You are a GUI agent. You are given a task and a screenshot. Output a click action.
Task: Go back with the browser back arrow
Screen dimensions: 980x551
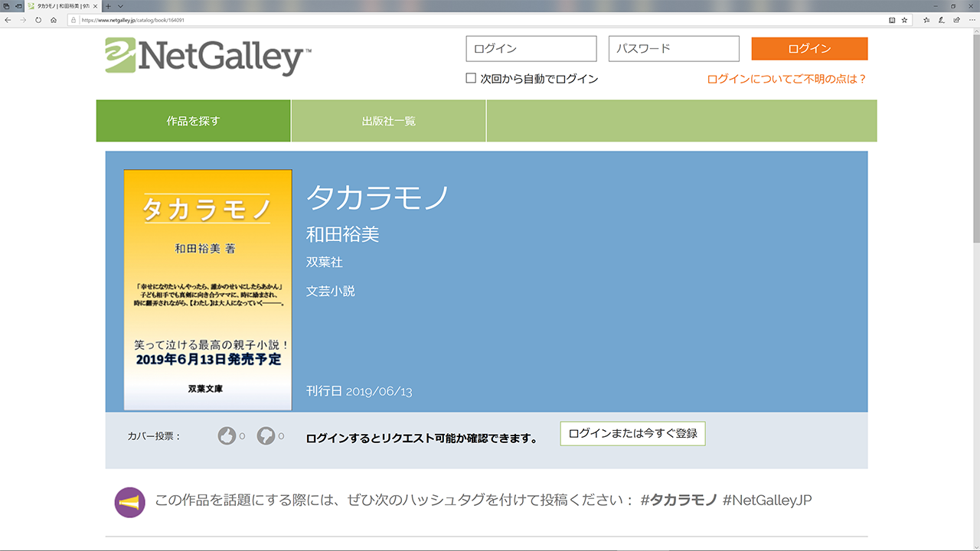[x=8, y=20]
